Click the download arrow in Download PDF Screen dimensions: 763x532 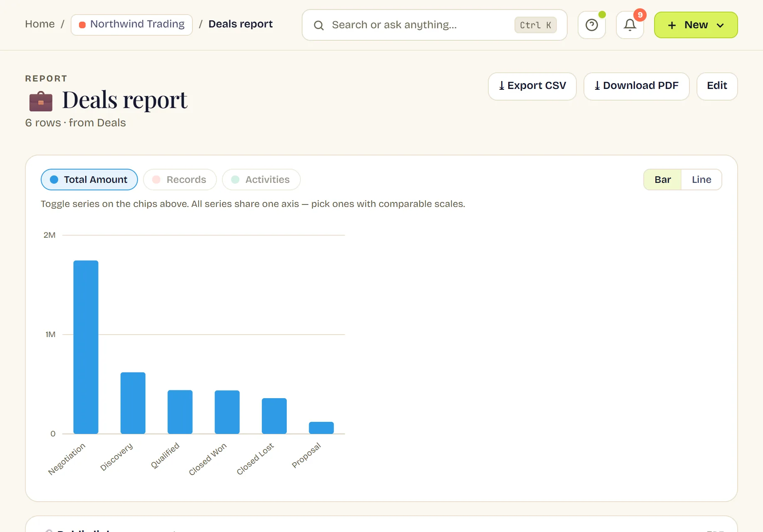click(597, 86)
